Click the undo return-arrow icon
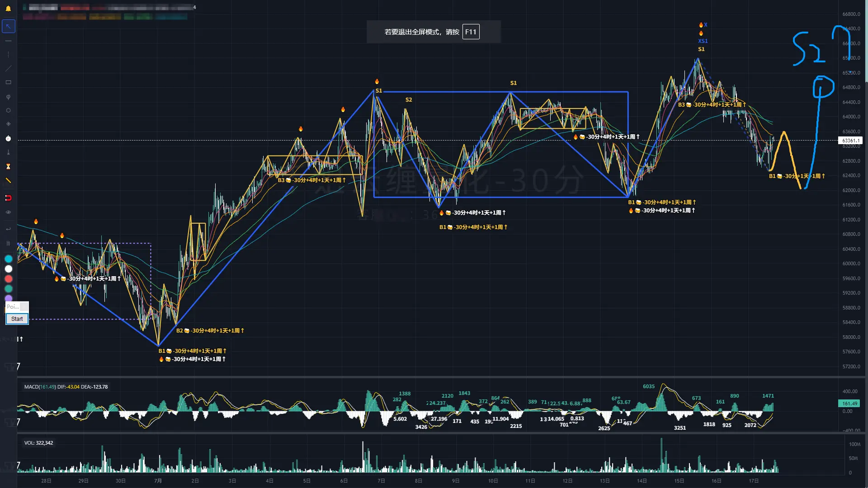The width and height of the screenshot is (868, 488). point(8,229)
